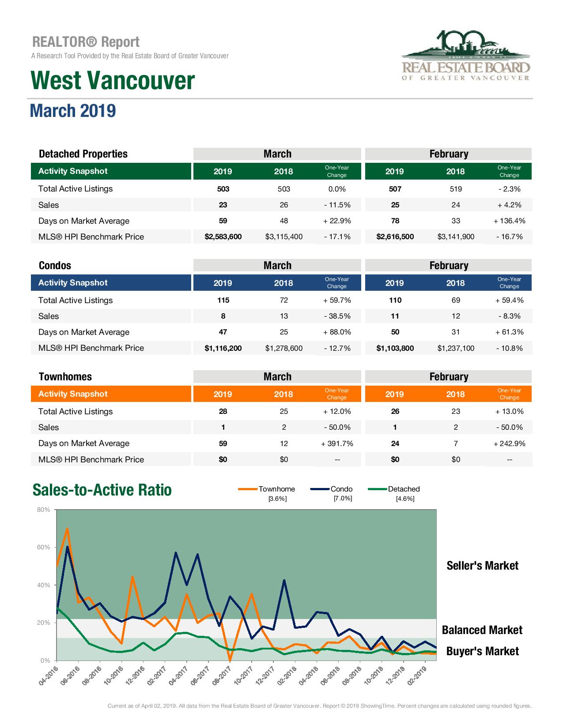
Task: Click the 04-2016 x-axis date label
Action: [x=48, y=676]
